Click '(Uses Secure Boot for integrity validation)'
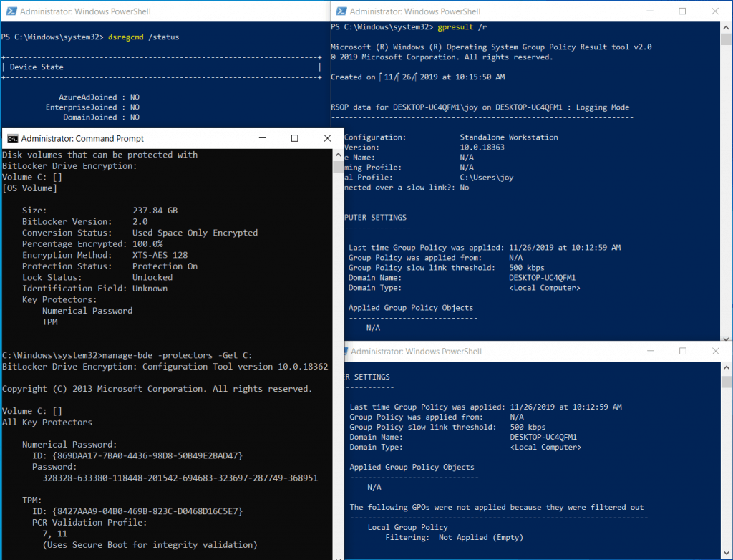The height and width of the screenshot is (560, 733). pyautogui.click(x=150, y=545)
